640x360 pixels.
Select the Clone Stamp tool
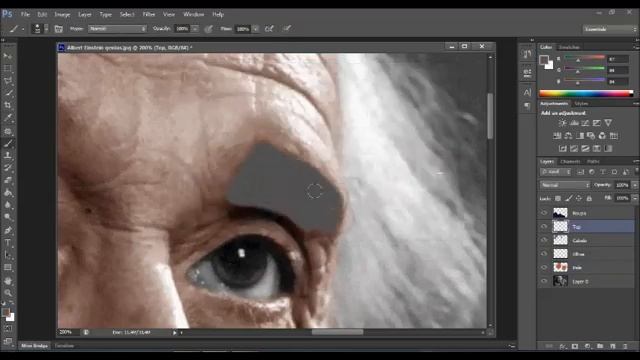click(x=8, y=156)
